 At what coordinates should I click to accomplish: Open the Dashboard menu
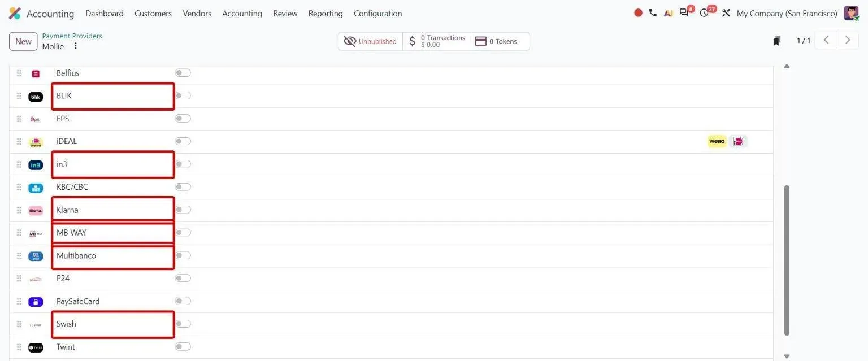[105, 13]
